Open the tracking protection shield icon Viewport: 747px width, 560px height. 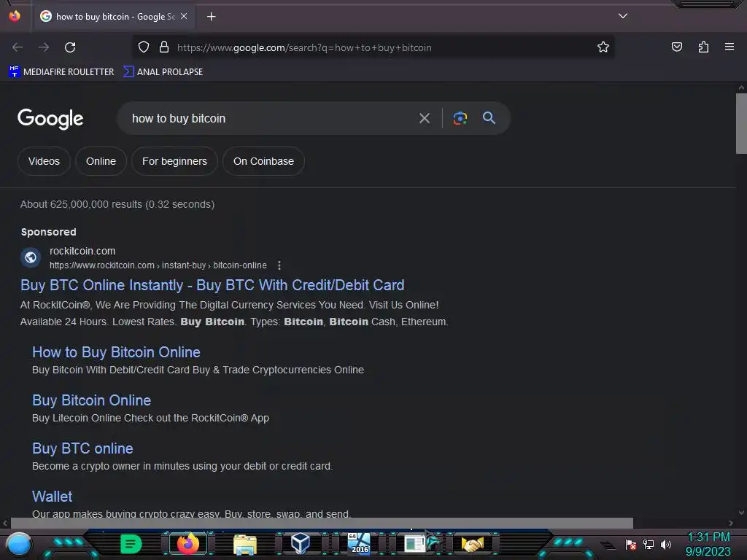pyautogui.click(x=144, y=47)
